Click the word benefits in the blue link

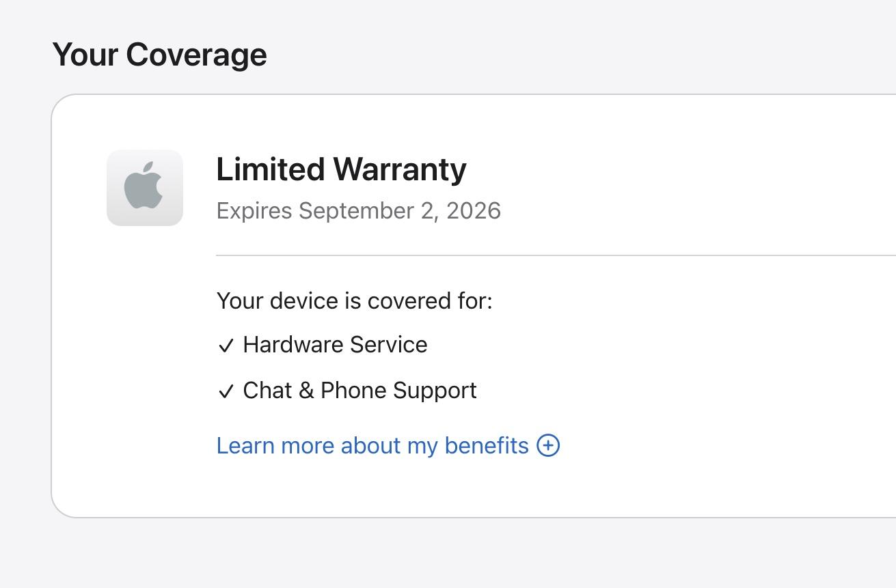tap(486, 445)
